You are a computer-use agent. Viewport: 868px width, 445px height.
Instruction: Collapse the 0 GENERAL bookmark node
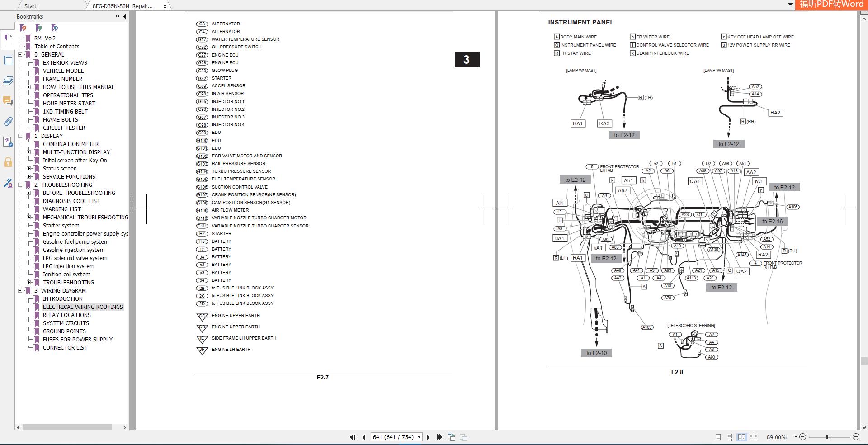tap(20, 54)
